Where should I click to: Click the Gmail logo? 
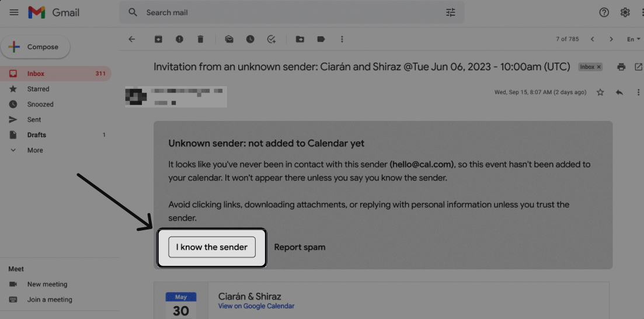[x=53, y=12]
